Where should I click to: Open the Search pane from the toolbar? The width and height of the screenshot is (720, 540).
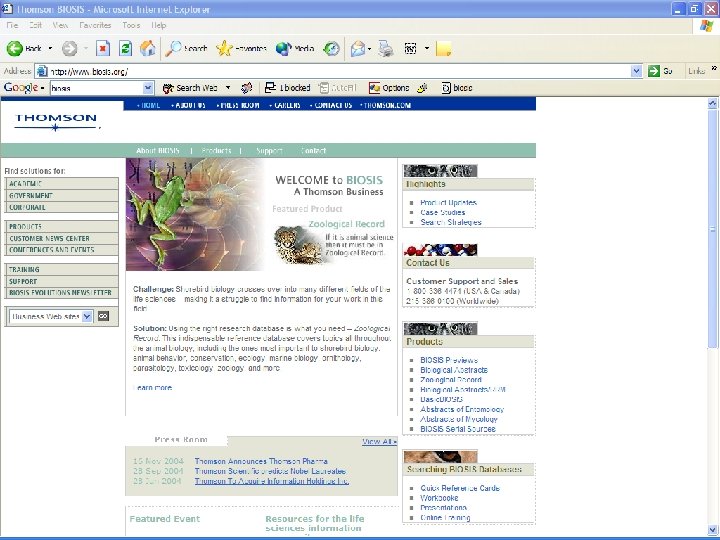(x=186, y=48)
